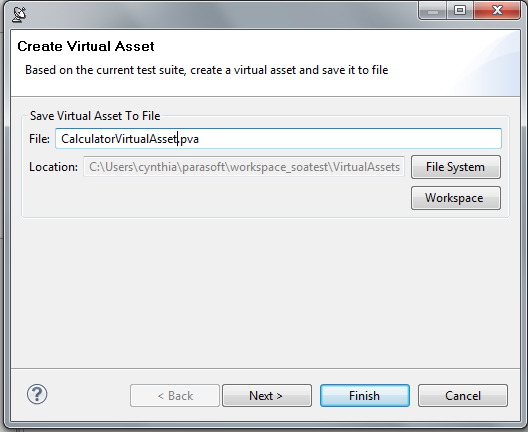This screenshot has width=528, height=432.
Task: Minimize the Create Virtual Asset dialog
Action: 433,11
